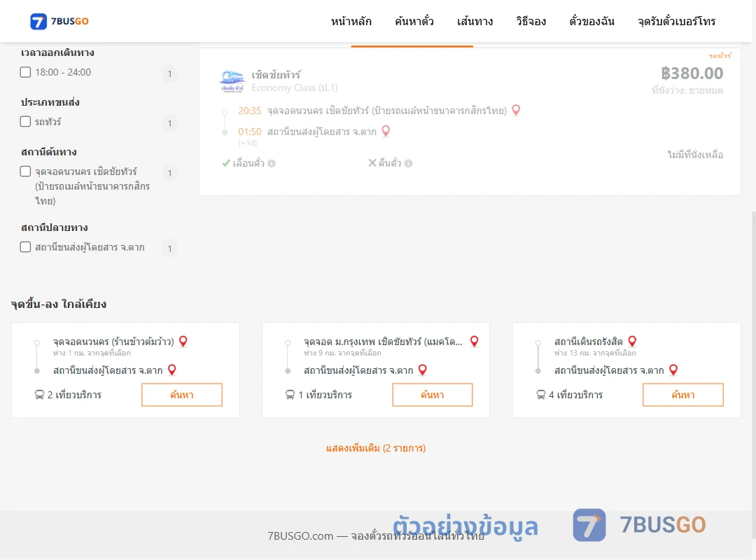Open the ตั๋วของฉัน menu item

[x=591, y=21]
